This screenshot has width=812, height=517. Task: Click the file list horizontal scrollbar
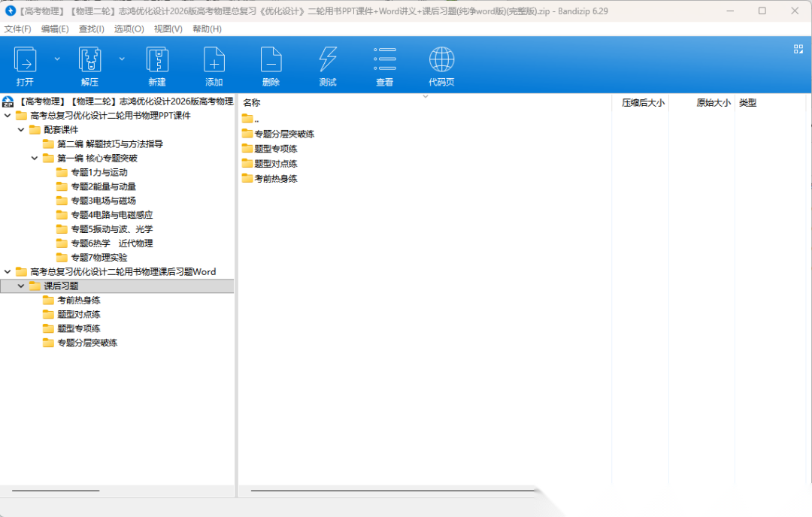(x=391, y=491)
